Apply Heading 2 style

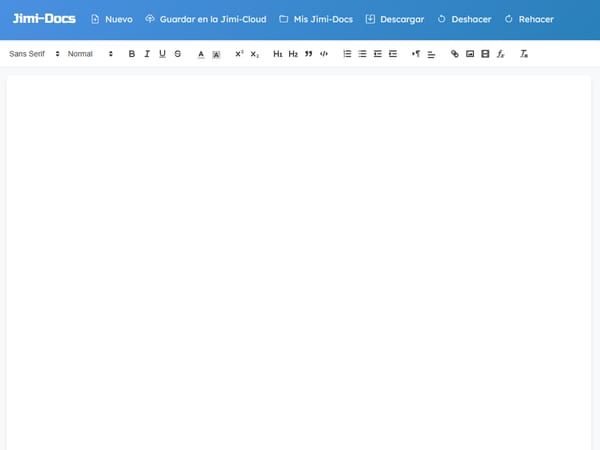[x=293, y=54]
